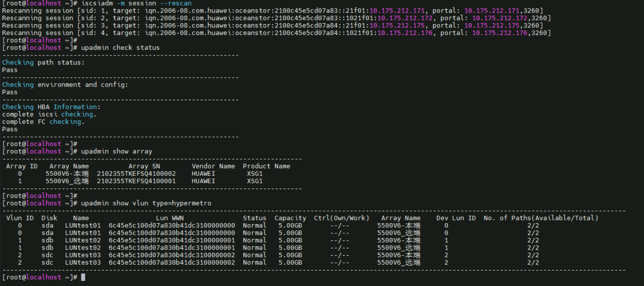Click the "complete FC checking." output line

(43, 122)
